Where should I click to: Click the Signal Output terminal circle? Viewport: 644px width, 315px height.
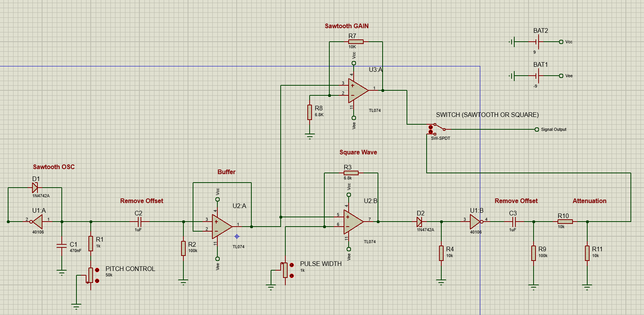pyautogui.click(x=537, y=129)
